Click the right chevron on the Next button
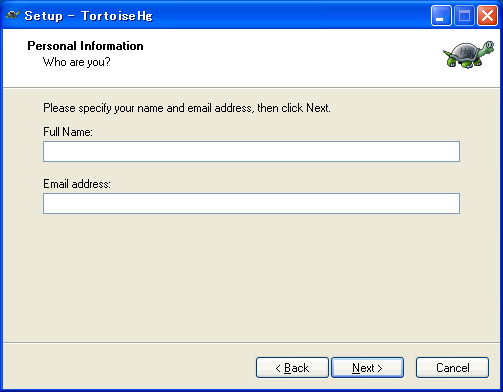The width and height of the screenshot is (503, 392). click(380, 368)
